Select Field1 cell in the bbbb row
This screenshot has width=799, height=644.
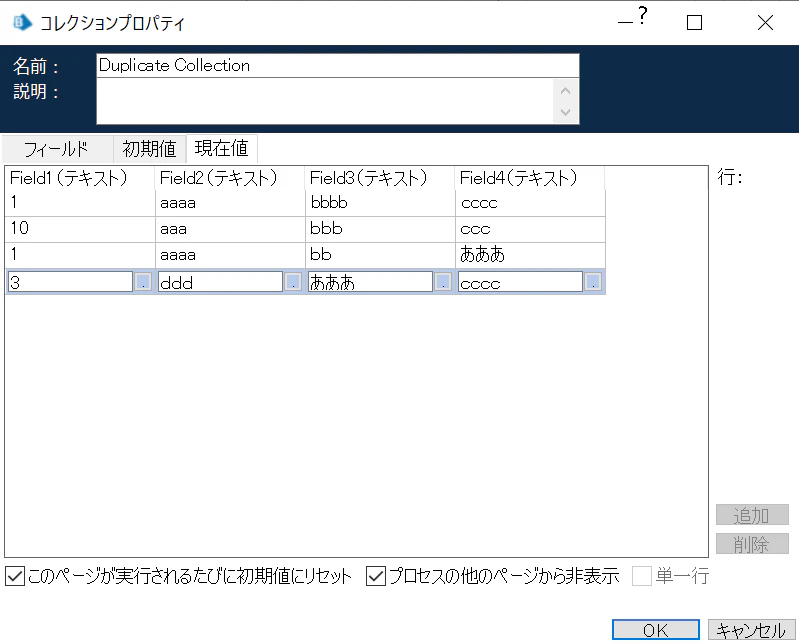tap(80, 203)
